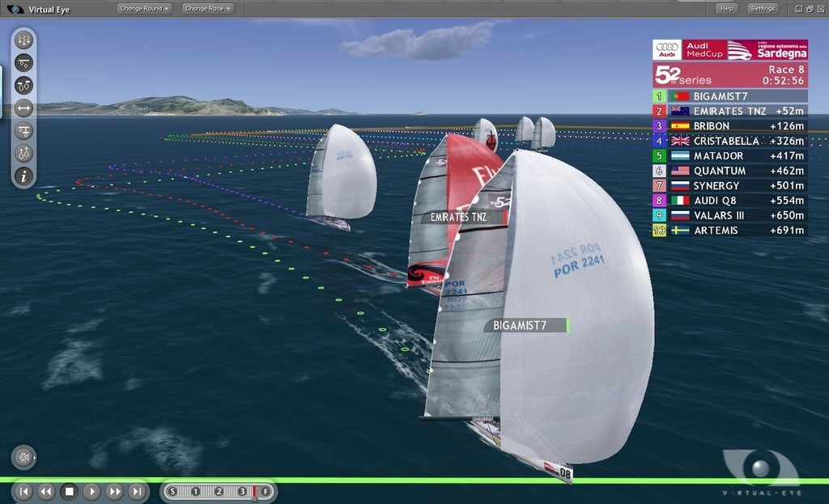Click the Audi MedCup logo banner
This screenshot has height=504, width=829.
[689, 49]
